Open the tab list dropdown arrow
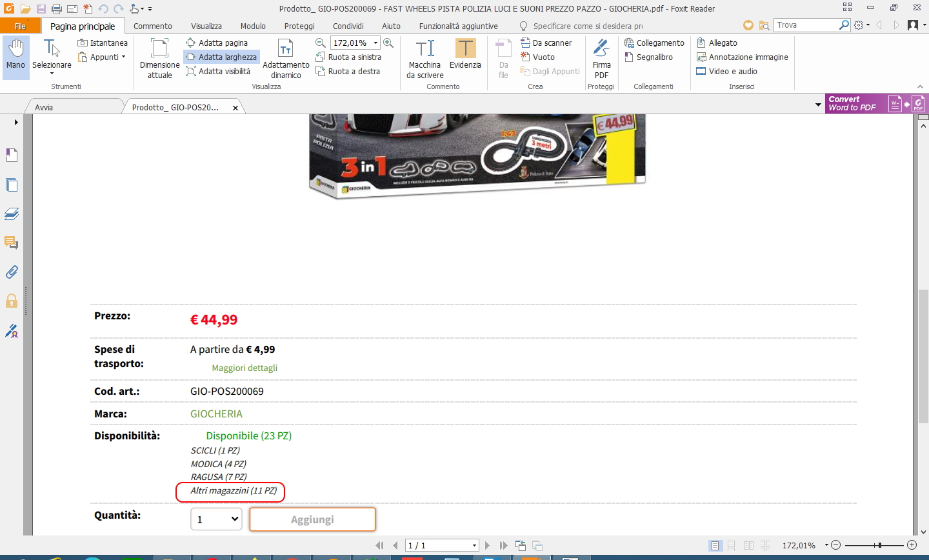929x560 pixels. click(x=819, y=105)
